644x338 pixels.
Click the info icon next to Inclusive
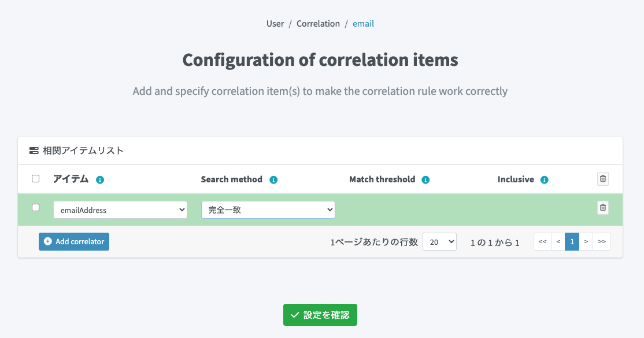tap(544, 180)
